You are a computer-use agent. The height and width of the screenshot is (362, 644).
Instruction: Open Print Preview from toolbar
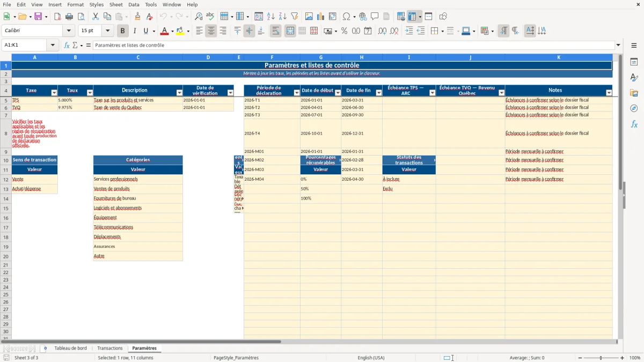point(81,17)
